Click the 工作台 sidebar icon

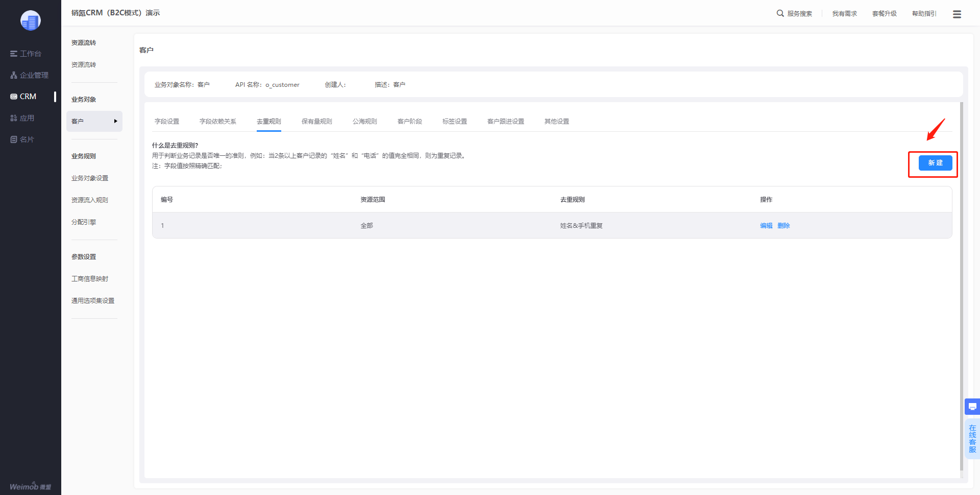coord(14,54)
